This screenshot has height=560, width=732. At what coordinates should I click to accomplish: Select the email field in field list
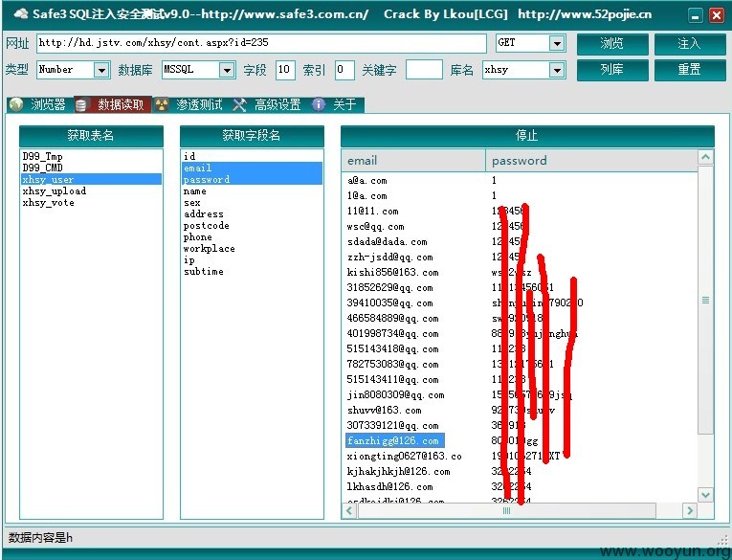[x=252, y=168]
